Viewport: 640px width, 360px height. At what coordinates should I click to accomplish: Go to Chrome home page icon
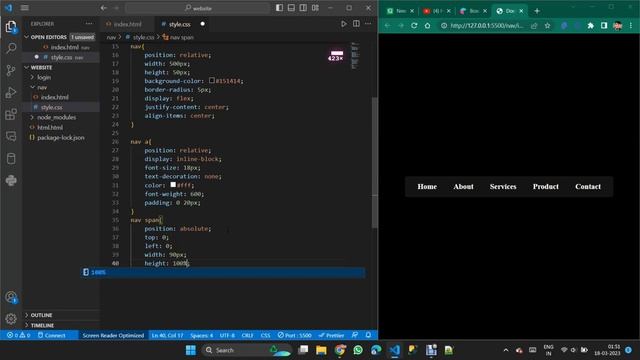427,25
